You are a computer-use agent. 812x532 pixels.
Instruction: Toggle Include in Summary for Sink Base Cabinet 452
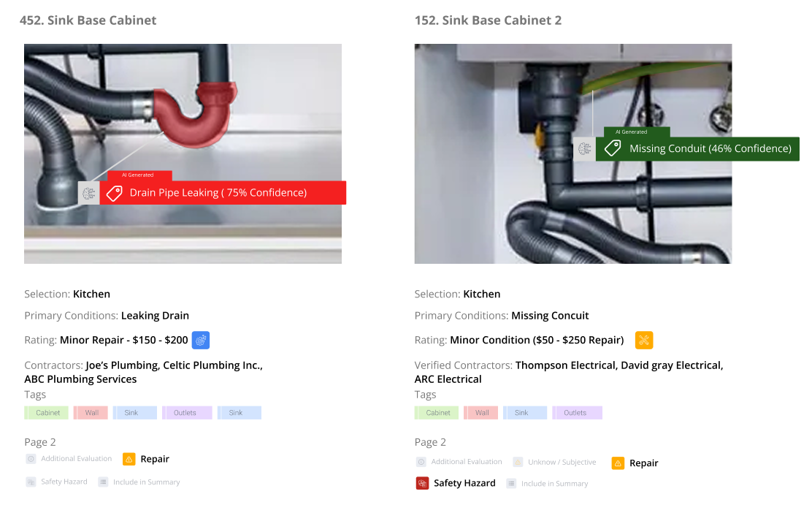pos(139,482)
